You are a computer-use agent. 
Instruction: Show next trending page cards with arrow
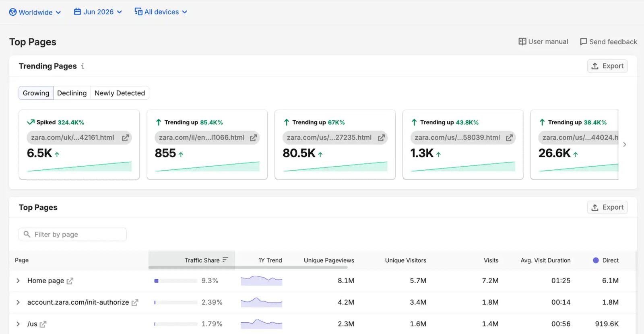click(625, 144)
